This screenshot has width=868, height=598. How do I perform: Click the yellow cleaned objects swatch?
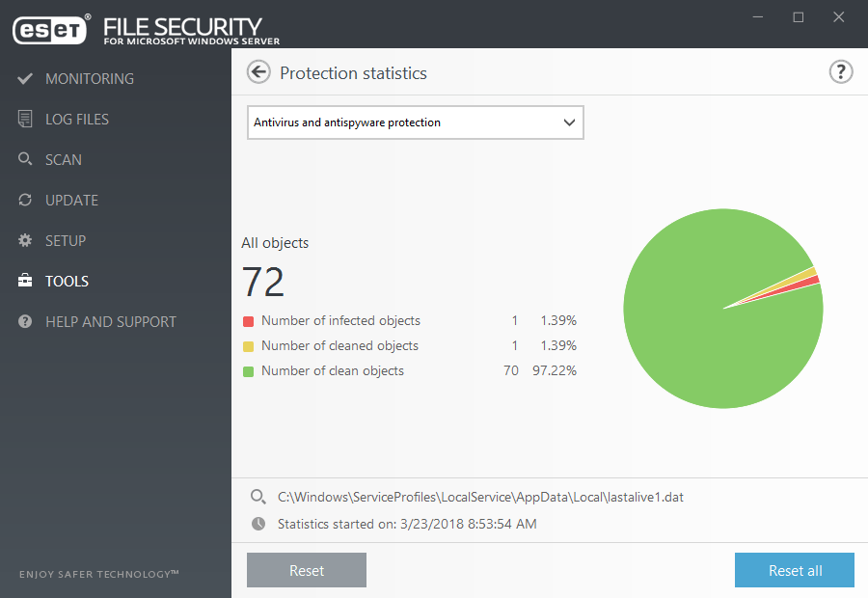tap(248, 346)
